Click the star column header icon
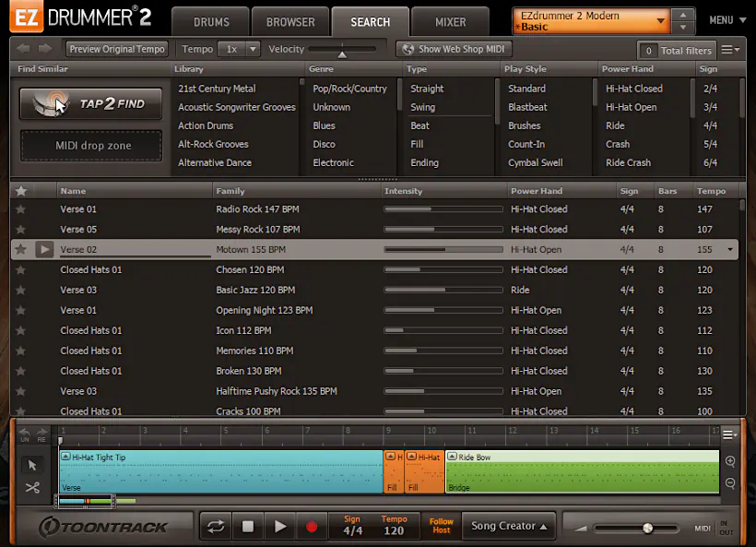756x547 pixels. (x=20, y=191)
